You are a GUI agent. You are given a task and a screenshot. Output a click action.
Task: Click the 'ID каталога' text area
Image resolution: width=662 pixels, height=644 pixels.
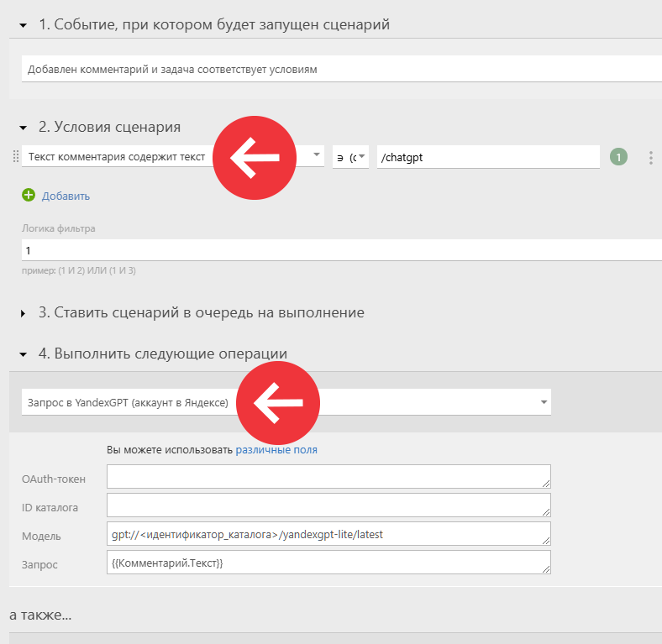point(328,505)
